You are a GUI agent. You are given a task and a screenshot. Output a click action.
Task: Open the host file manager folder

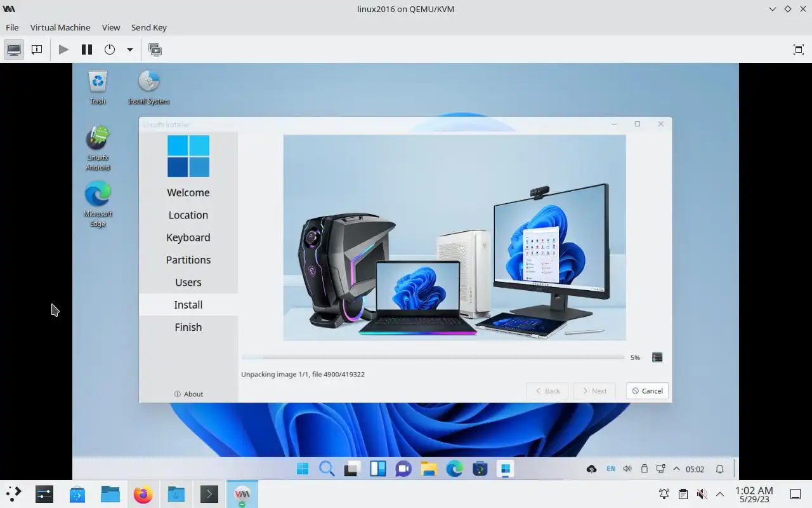[x=110, y=494]
